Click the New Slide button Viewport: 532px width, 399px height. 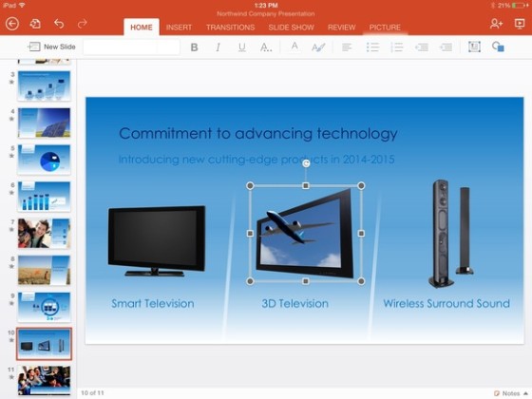tap(51, 47)
